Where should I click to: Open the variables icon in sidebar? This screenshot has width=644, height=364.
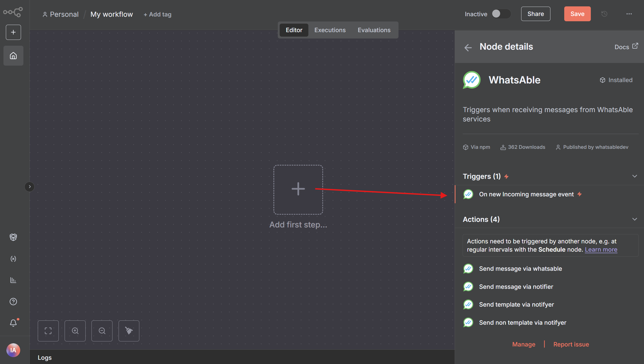click(13, 259)
